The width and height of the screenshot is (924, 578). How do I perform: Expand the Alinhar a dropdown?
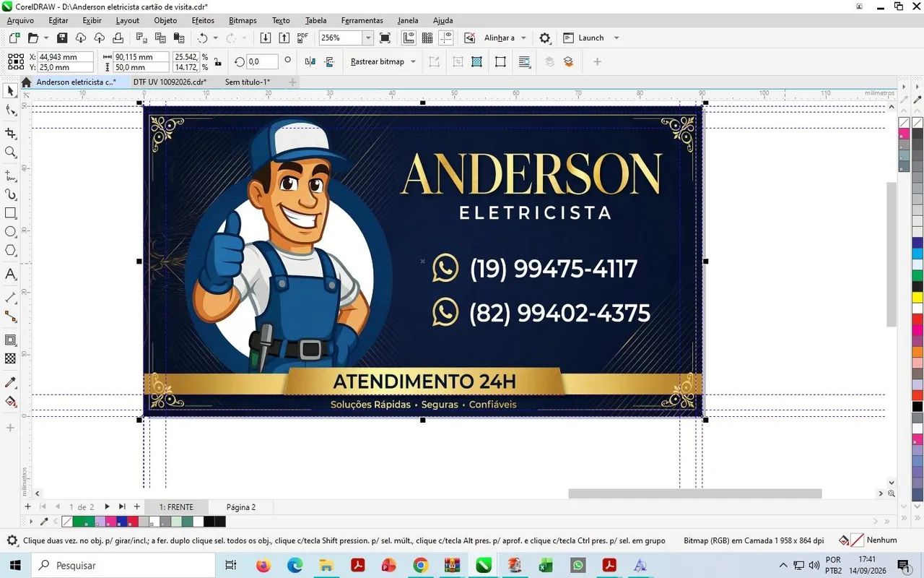pos(523,38)
